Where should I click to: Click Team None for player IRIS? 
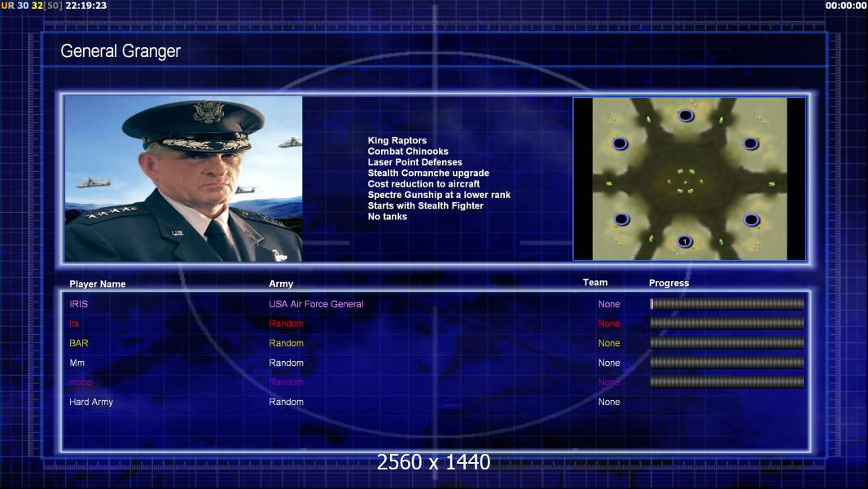click(609, 304)
